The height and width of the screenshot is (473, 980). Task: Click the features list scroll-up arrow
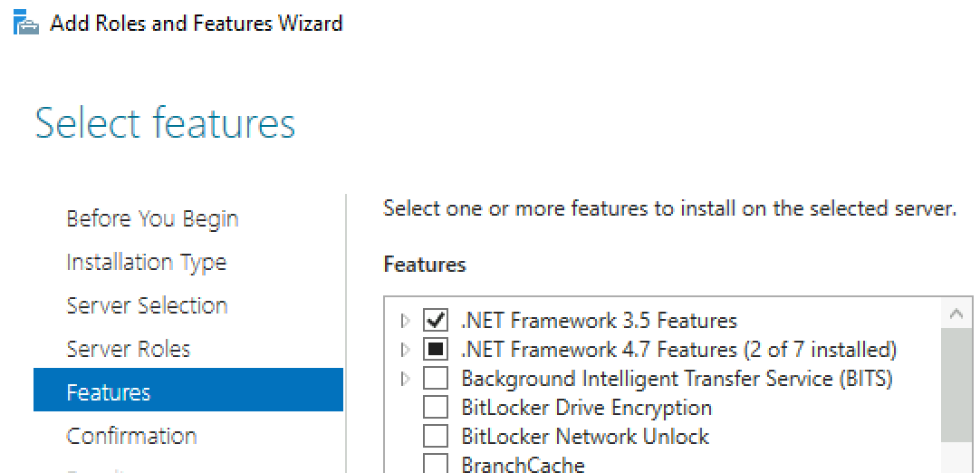coord(956,314)
